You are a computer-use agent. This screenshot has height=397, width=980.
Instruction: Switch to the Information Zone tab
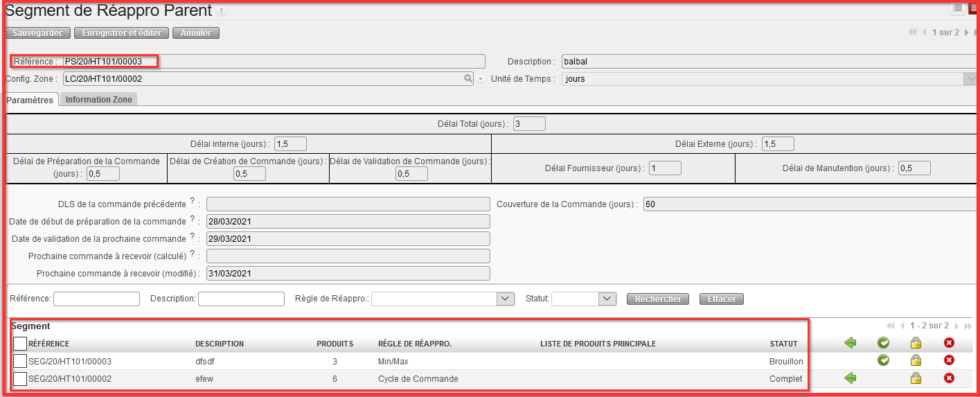tap(98, 100)
